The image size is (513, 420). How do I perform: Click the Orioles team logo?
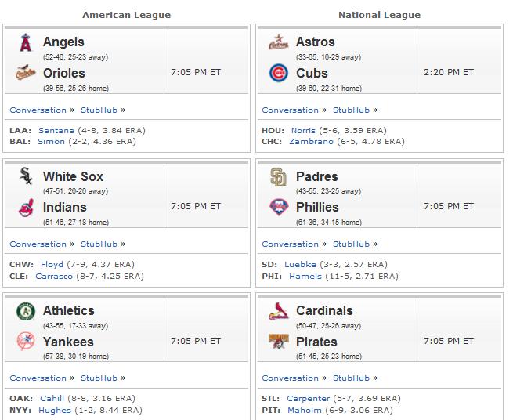[x=26, y=72]
